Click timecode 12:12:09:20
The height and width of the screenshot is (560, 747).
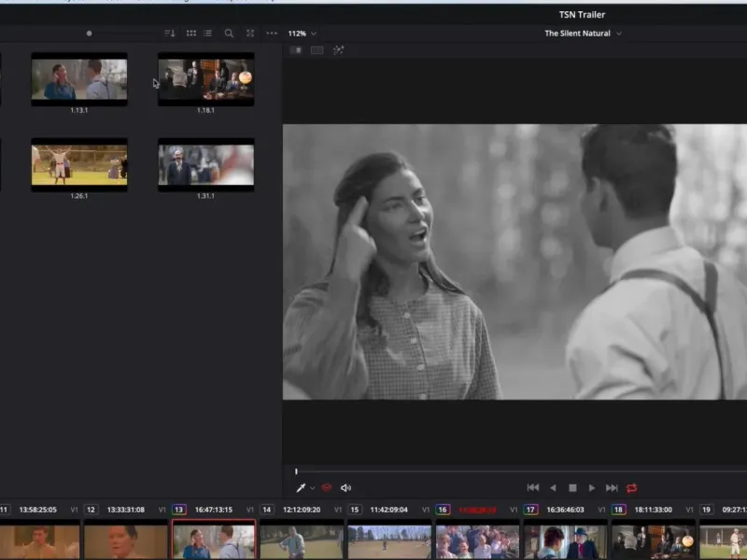click(x=302, y=510)
